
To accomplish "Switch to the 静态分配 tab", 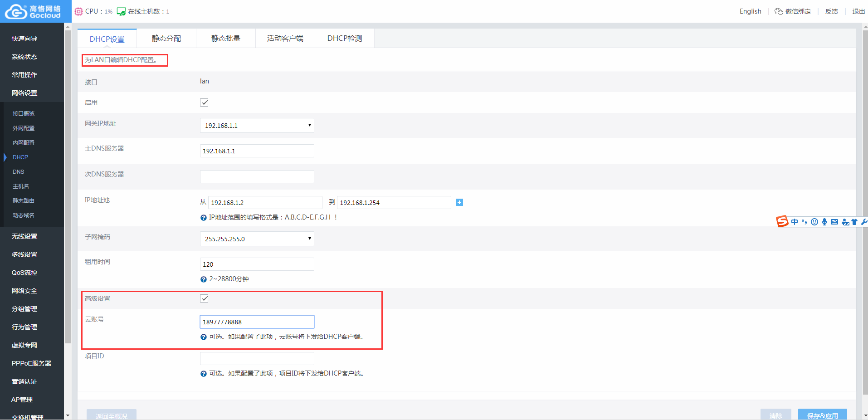I will pos(166,39).
